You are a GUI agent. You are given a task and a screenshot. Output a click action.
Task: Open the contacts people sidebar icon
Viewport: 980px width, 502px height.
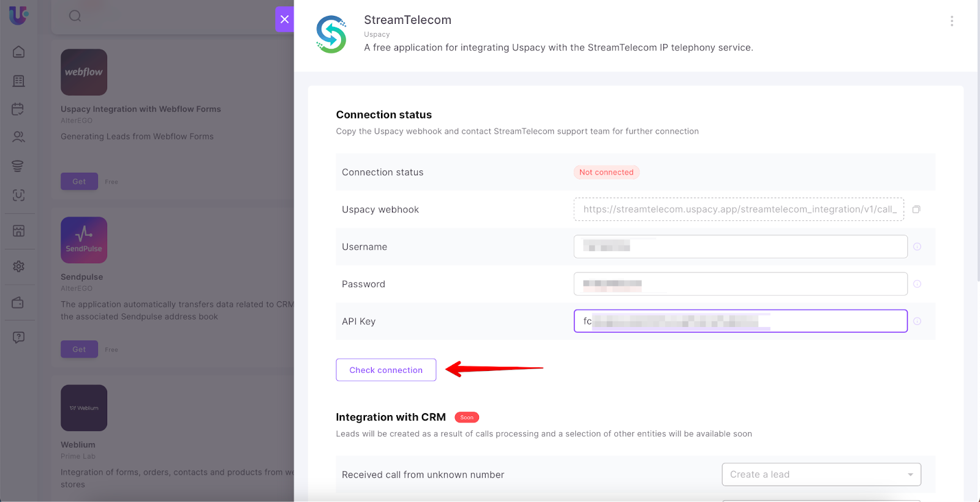point(18,137)
